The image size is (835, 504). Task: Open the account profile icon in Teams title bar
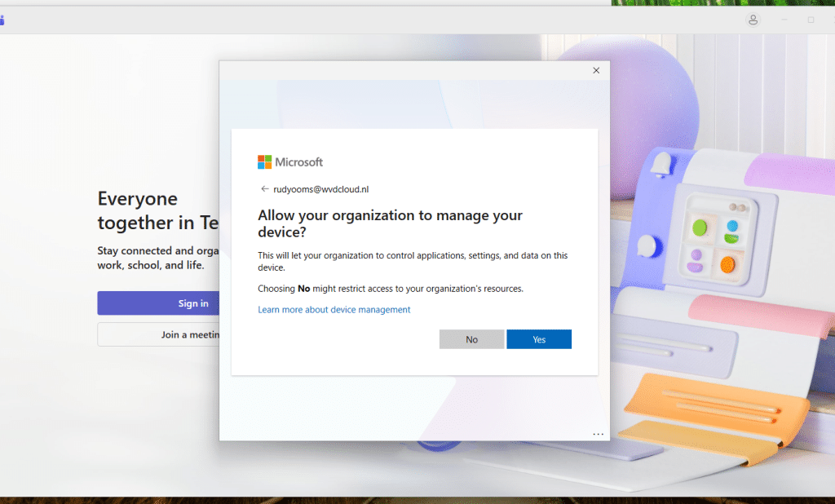753,20
